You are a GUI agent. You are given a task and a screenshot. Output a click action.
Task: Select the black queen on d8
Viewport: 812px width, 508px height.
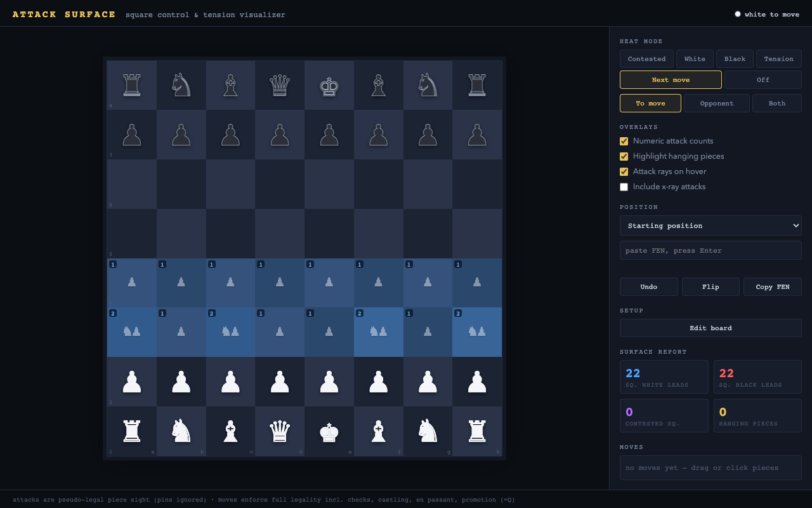[280, 85]
